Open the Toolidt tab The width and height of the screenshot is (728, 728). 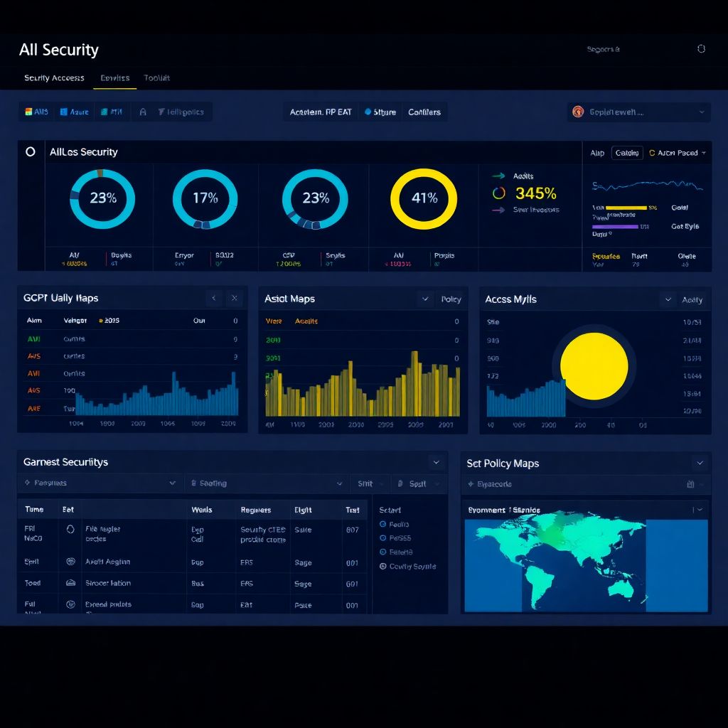pyautogui.click(x=156, y=78)
